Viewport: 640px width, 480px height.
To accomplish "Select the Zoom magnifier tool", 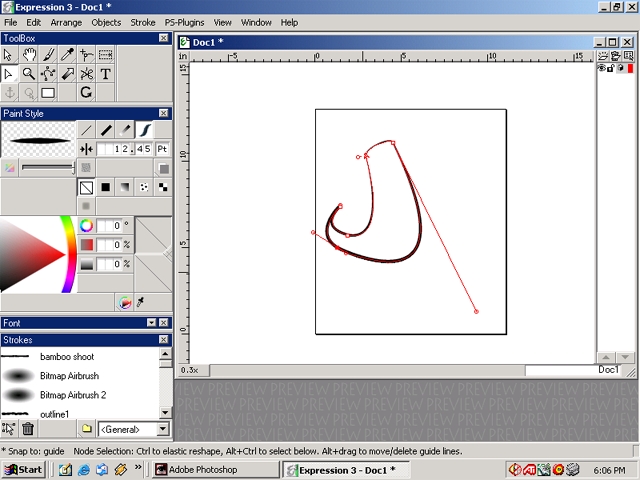I will tap(29, 74).
